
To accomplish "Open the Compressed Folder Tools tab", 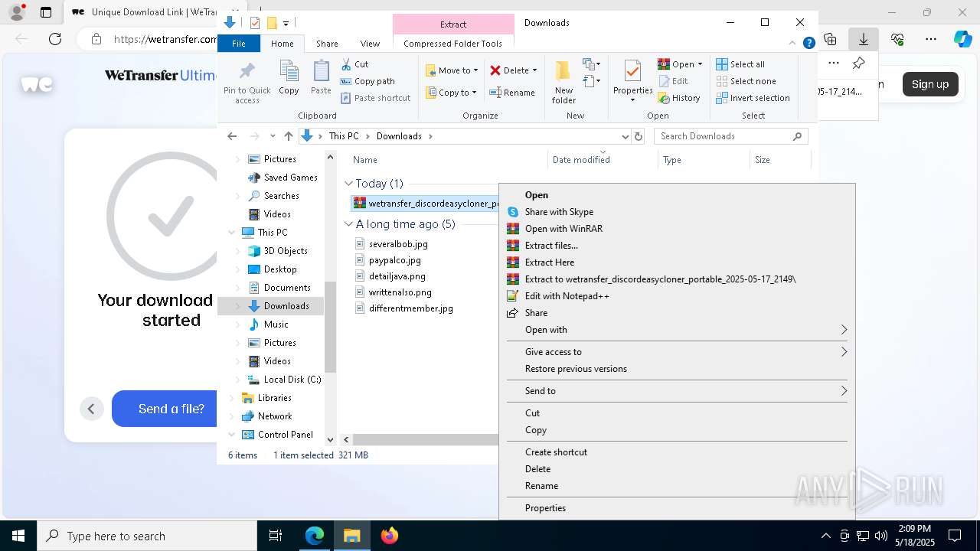I will (453, 44).
